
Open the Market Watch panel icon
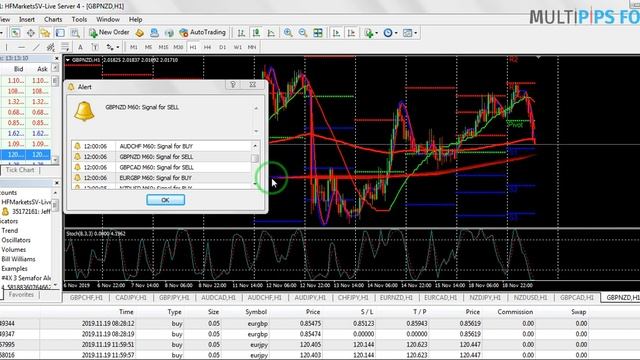click(x=16, y=33)
